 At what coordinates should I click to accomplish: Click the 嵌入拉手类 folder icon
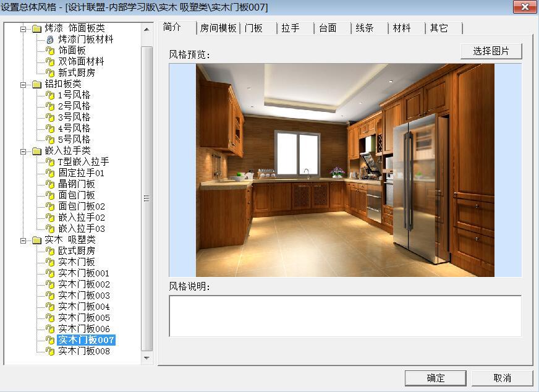tap(37, 151)
